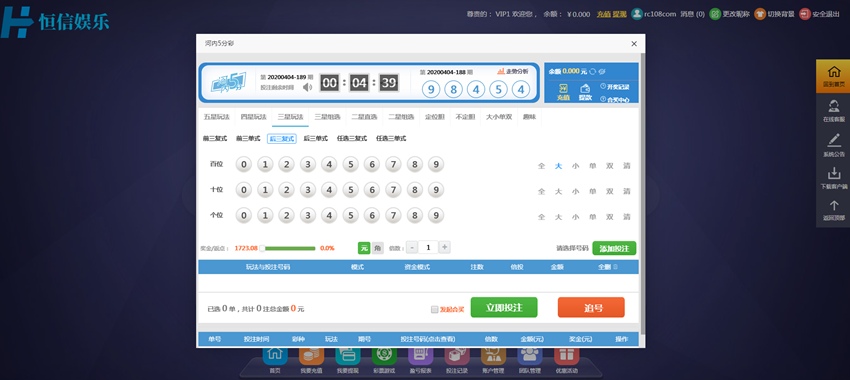Decrease multiplier with the minus stepper
The width and height of the screenshot is (850, 380).
coord(411,247)
